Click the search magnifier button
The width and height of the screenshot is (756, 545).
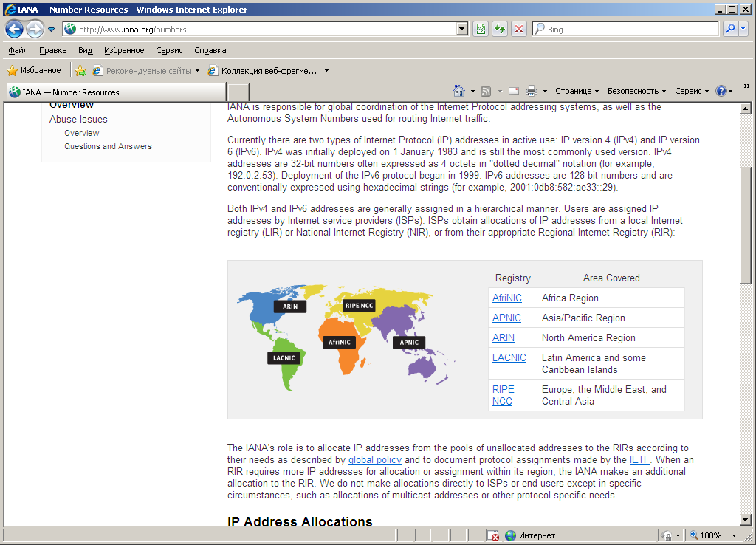click(x=730, y=30)
